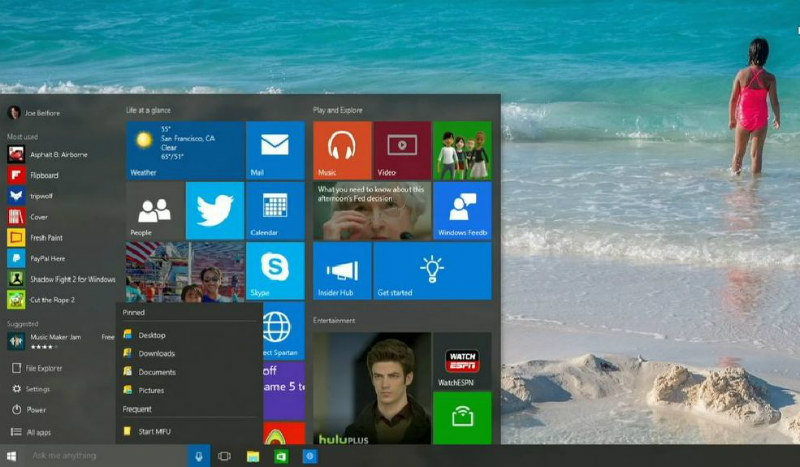Open Settings from Start menu
This screenshot has height=467, width=800.
pyautogui.click(x=31, y=389)
